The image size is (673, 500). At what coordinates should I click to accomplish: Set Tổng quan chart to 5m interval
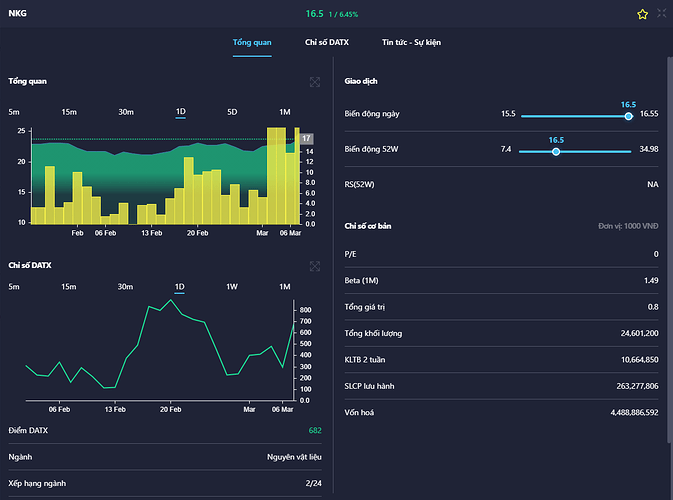(x=14, y=112)
